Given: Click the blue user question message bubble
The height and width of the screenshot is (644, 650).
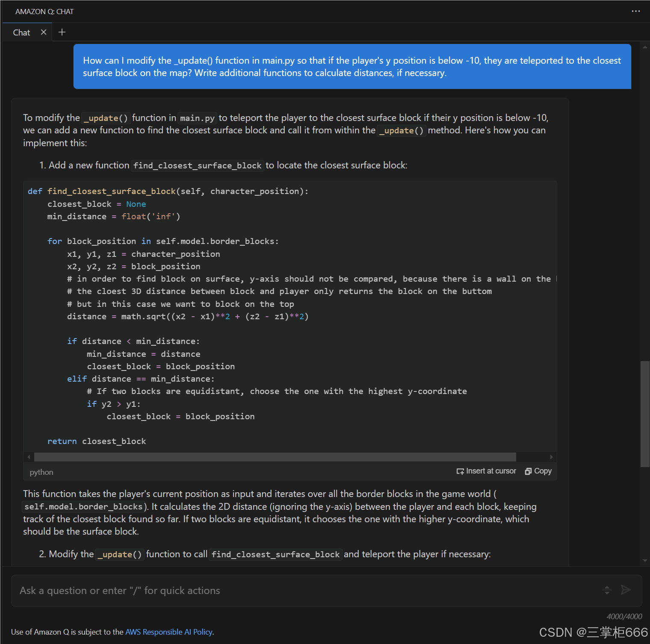Looking at the screenshot, I should pyautogui.click(x=352, y=67).
